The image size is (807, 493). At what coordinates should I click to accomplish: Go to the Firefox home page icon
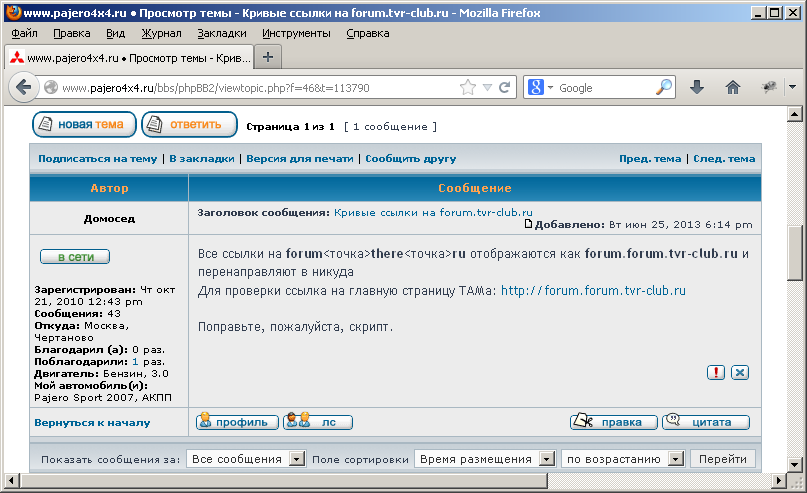click(733, 87)
